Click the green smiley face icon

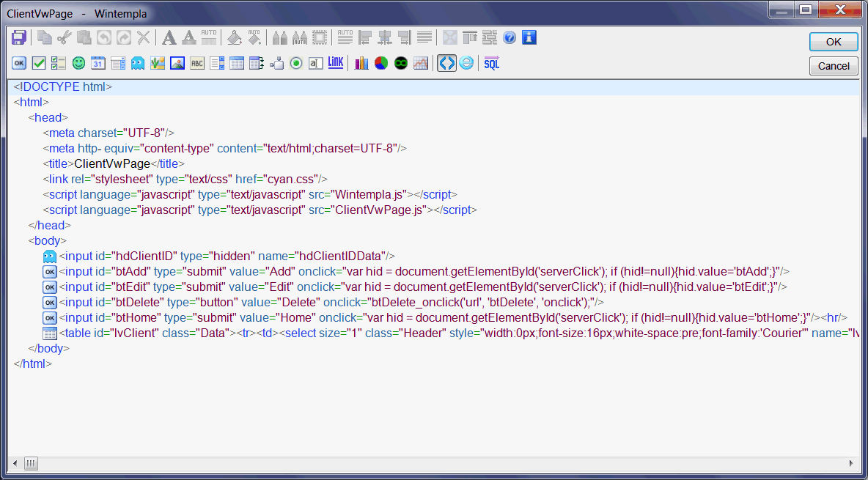coord(78,64)
